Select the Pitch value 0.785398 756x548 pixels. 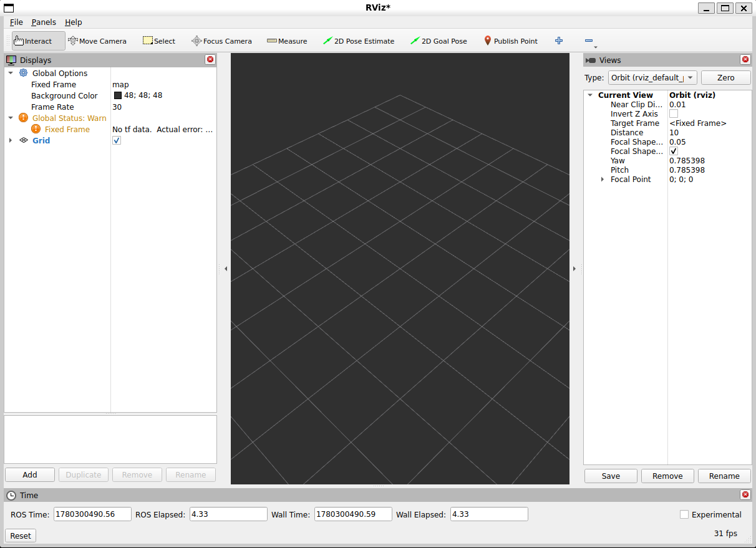[x=687, y=170]
